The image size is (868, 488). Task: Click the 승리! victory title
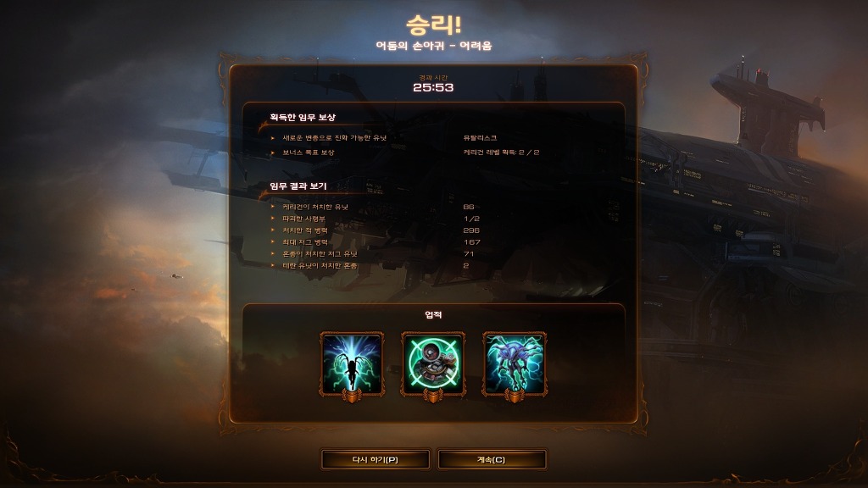click(x=433, y=25)
